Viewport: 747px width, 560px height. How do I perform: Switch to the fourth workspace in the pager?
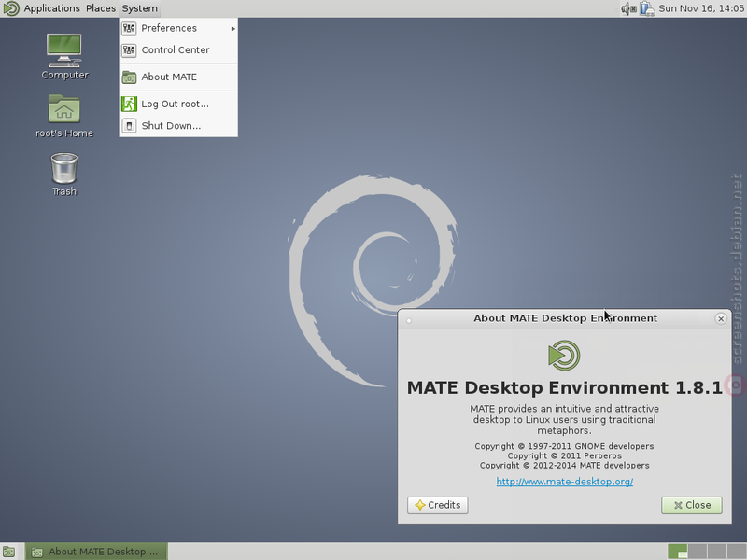[736, 552]
